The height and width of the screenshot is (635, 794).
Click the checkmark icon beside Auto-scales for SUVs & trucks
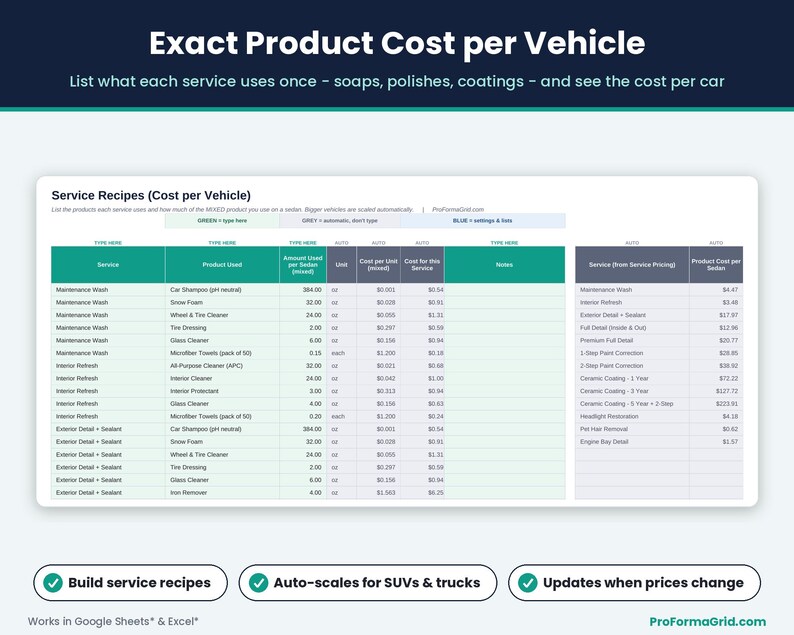(258, 583)
